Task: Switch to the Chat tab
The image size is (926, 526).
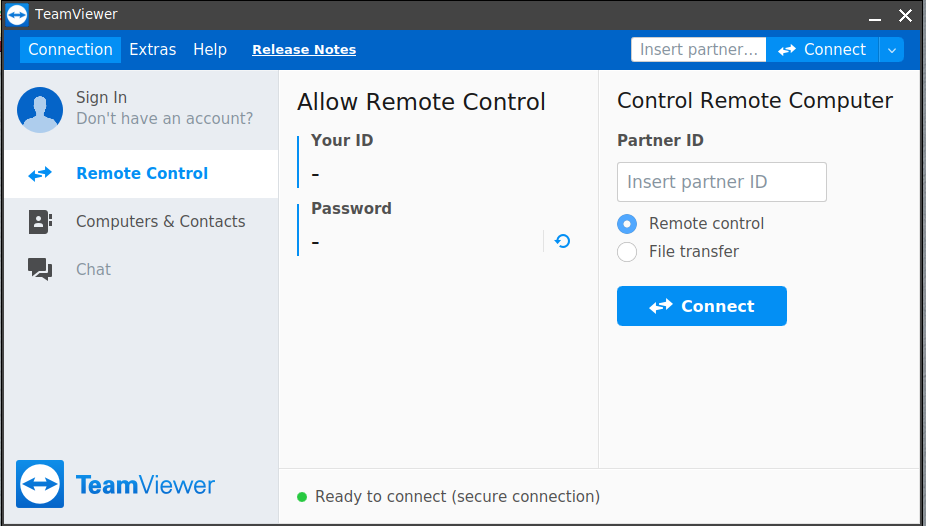Action: point(141,269)
